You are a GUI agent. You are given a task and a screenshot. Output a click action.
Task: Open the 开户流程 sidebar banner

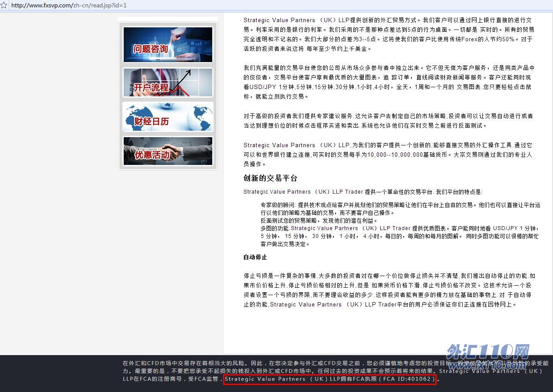coord(168,82)
